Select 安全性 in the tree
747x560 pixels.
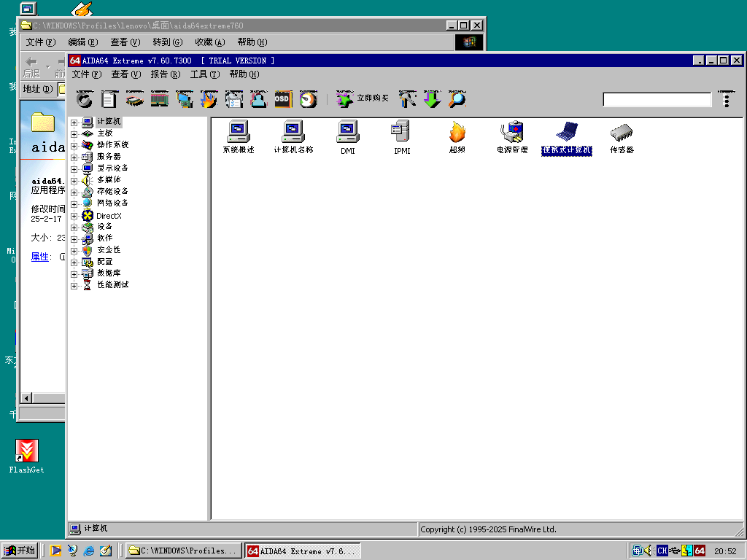click(109, 249)
